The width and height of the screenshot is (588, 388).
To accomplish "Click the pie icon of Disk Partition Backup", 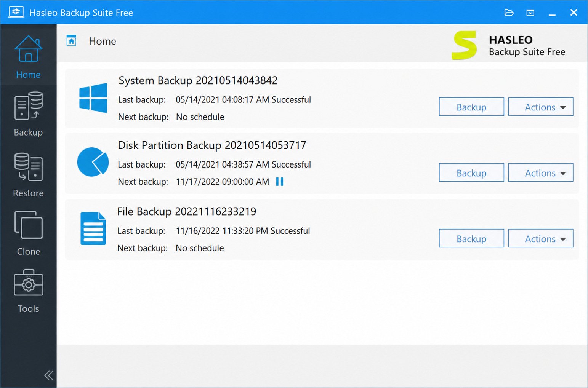I will coord(93,162).
